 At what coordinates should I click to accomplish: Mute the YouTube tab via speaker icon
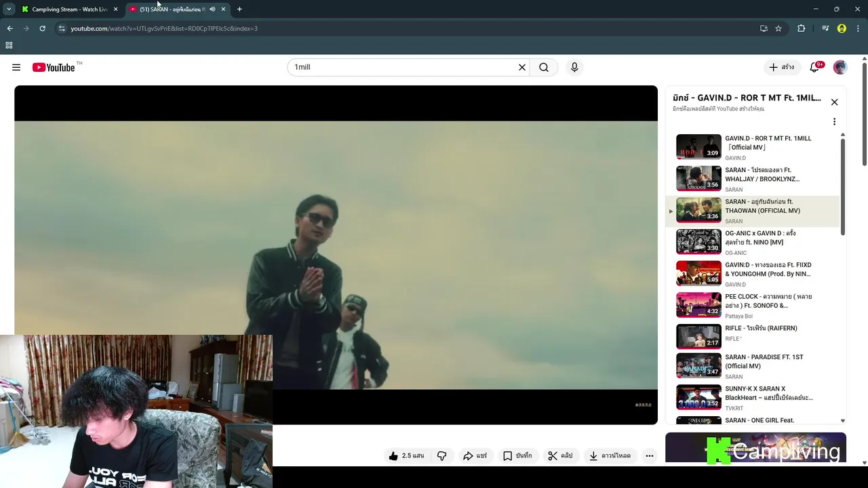tap(212, 9)
